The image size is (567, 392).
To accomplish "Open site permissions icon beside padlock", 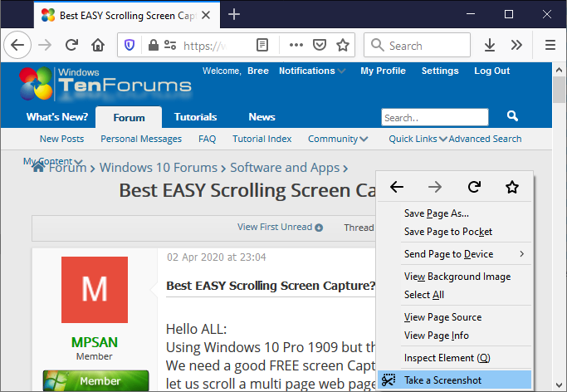I will 170,45.
